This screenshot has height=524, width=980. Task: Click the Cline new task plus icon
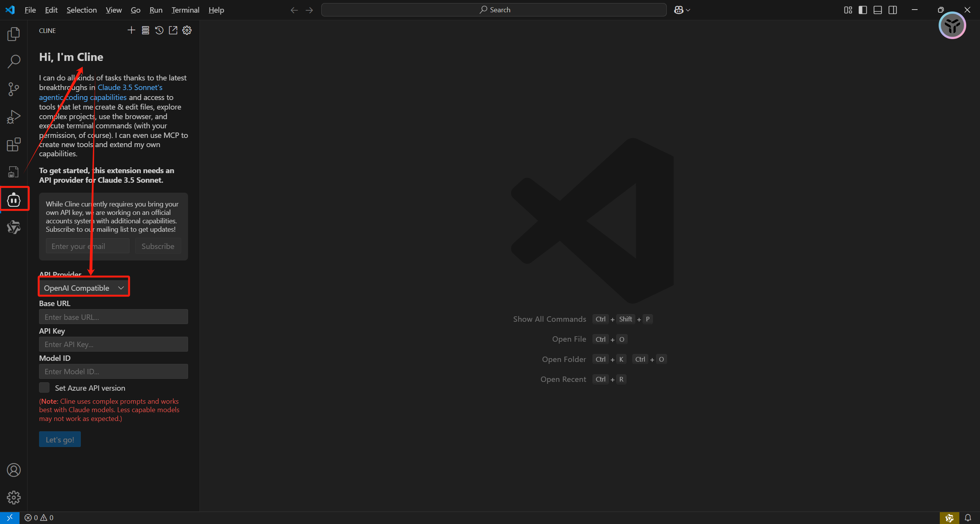coord(131,30)
